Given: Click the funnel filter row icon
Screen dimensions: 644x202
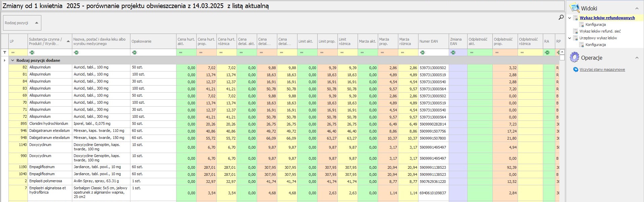Looking at the screenshot, I should [x=5, y=52].
